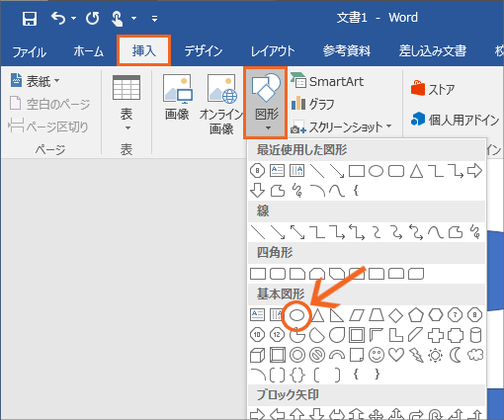Select the cloud shape in 基本図形
This screenshot has width=504, height=420.
475,355
